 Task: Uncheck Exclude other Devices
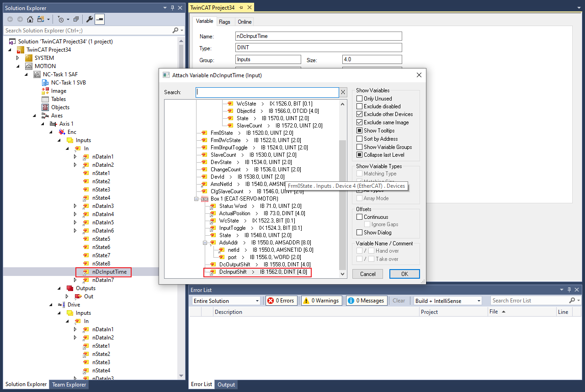(360, 114)
